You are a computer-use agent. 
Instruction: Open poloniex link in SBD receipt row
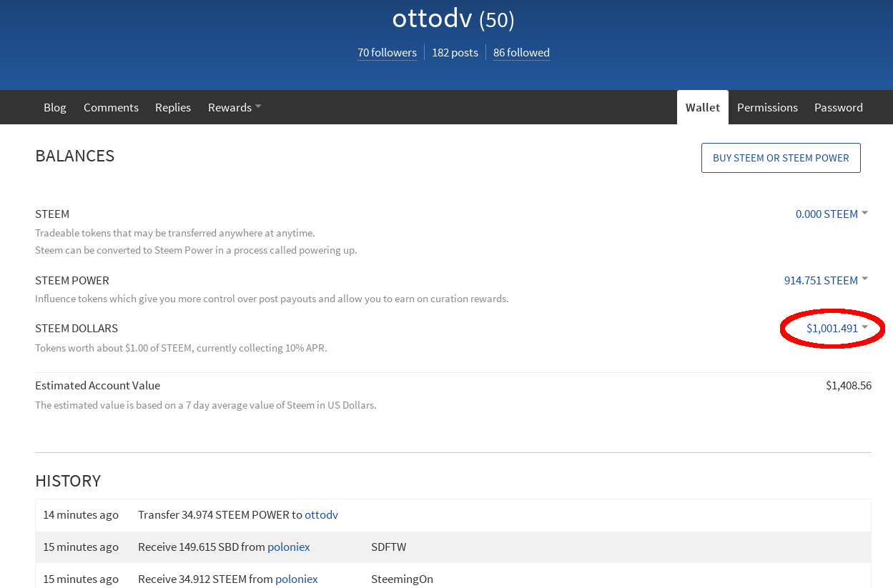coord(288,547)
